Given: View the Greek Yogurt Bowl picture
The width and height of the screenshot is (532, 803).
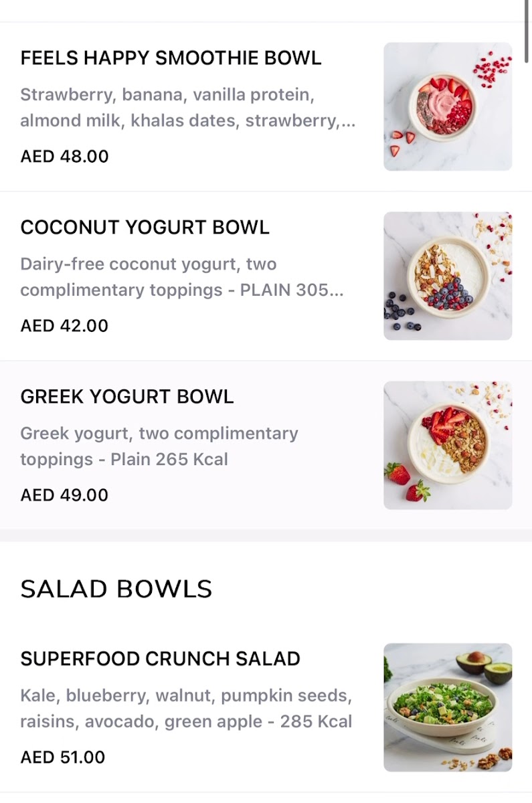Looking at the screenshot, I should (447, 445).
